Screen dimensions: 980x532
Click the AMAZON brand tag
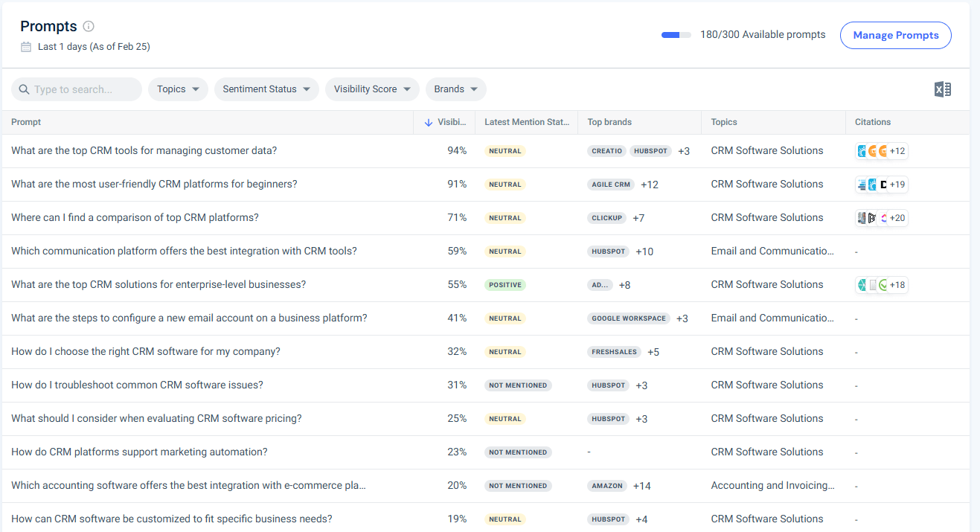click(607, 486)
